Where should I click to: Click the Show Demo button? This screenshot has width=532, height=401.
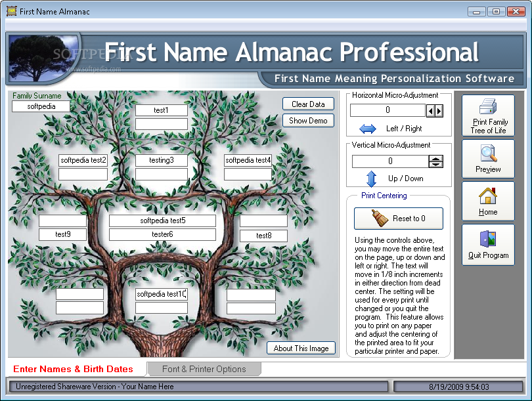pos(308,120)
